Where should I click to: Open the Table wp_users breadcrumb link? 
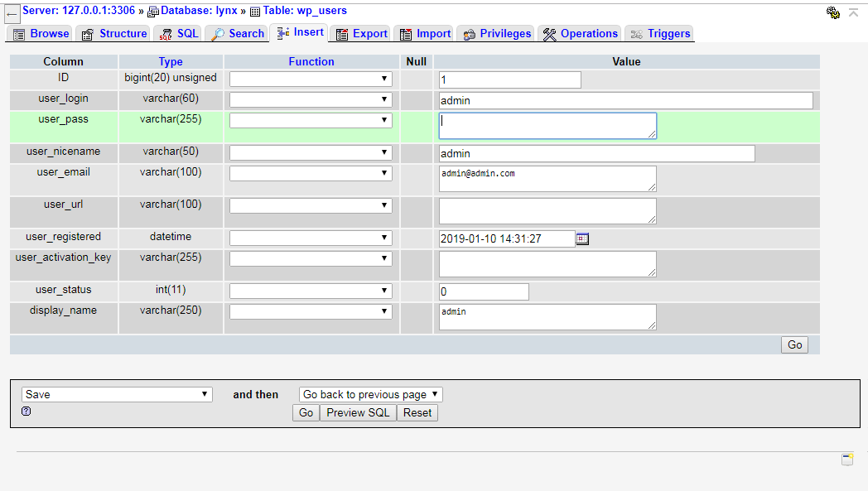coord(305,11)
